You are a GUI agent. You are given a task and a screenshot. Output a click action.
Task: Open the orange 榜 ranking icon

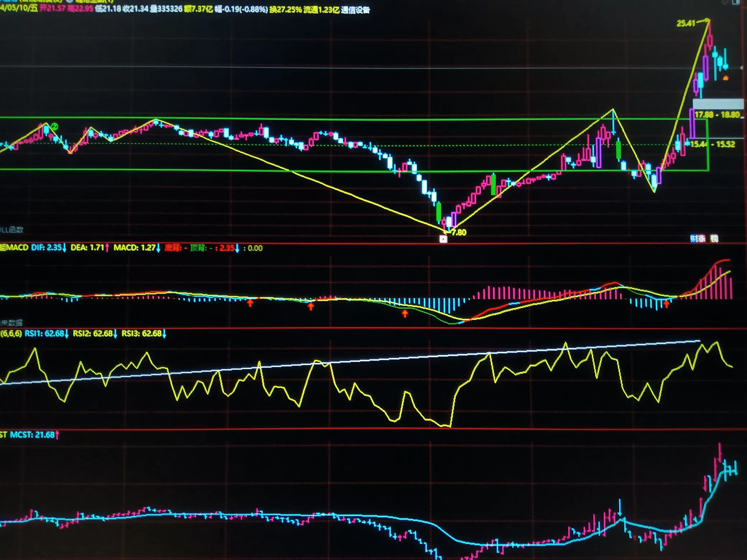pos(714,239)
